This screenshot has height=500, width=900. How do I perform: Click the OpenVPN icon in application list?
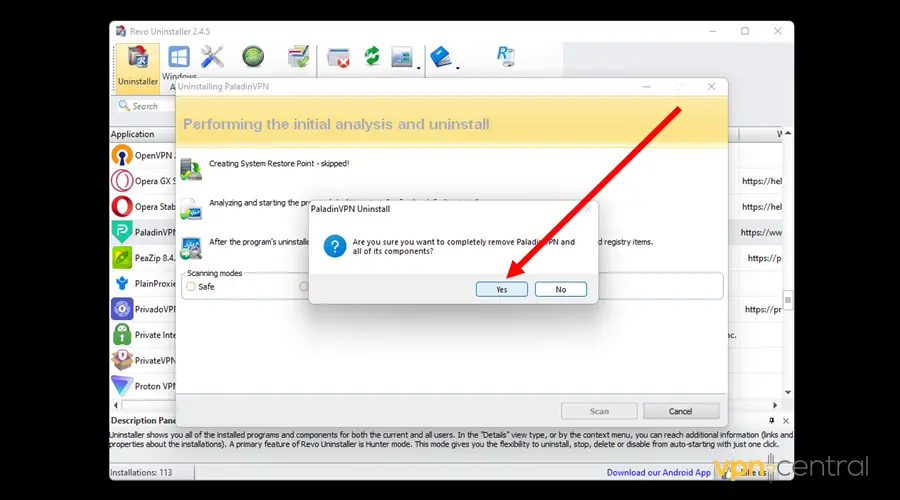click(122, 156)
